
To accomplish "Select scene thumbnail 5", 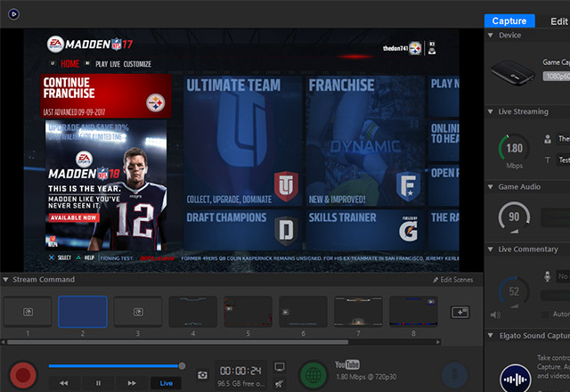I will 248,312.
